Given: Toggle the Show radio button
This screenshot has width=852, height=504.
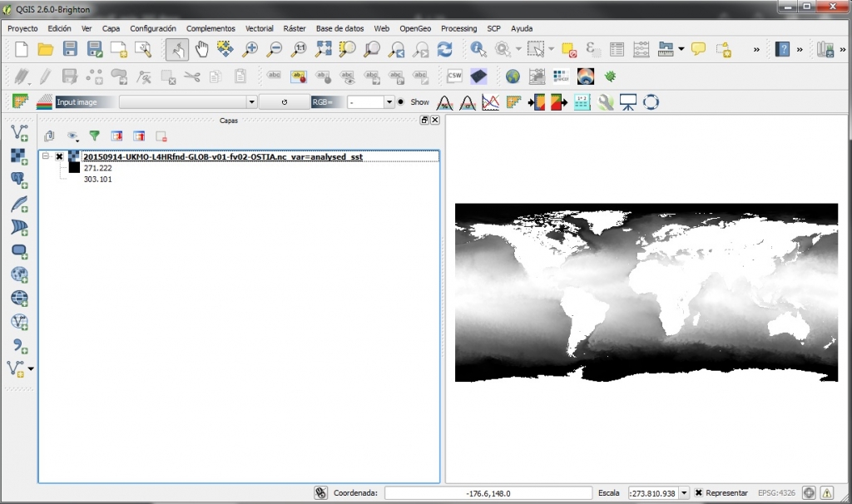Looking at the screenshot, I should coord(401,102).
